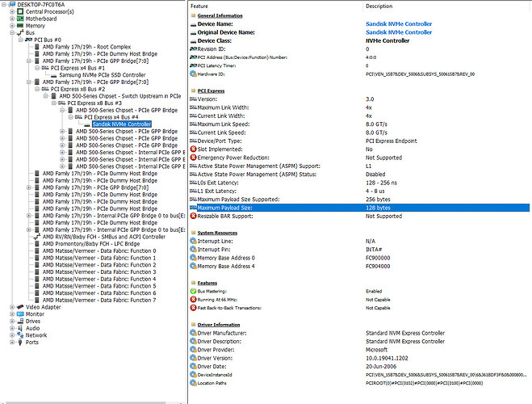This screenshot has height=404, width=532.
Task: Click the General Information section icon
Action: click(x=193, y=15)
